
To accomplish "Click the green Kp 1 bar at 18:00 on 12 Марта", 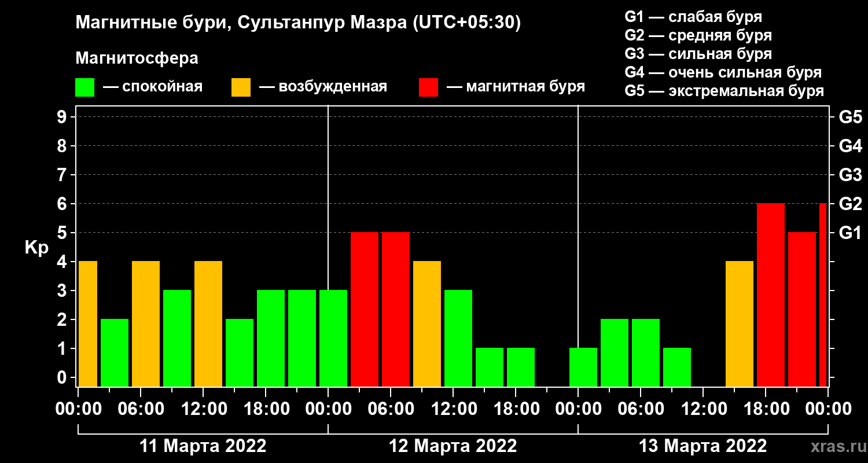I will (x=521, y=368).
